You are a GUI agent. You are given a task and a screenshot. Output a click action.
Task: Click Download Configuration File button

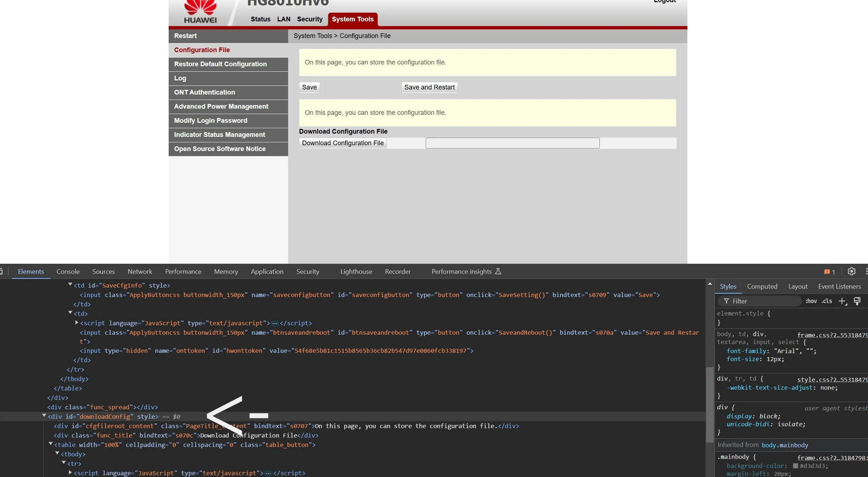[x=343, y=143]
